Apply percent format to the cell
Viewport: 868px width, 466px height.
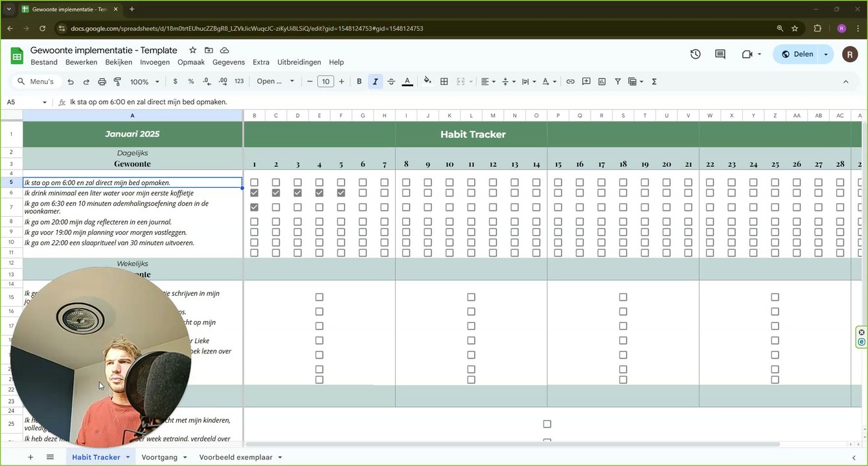pos(191,82)
